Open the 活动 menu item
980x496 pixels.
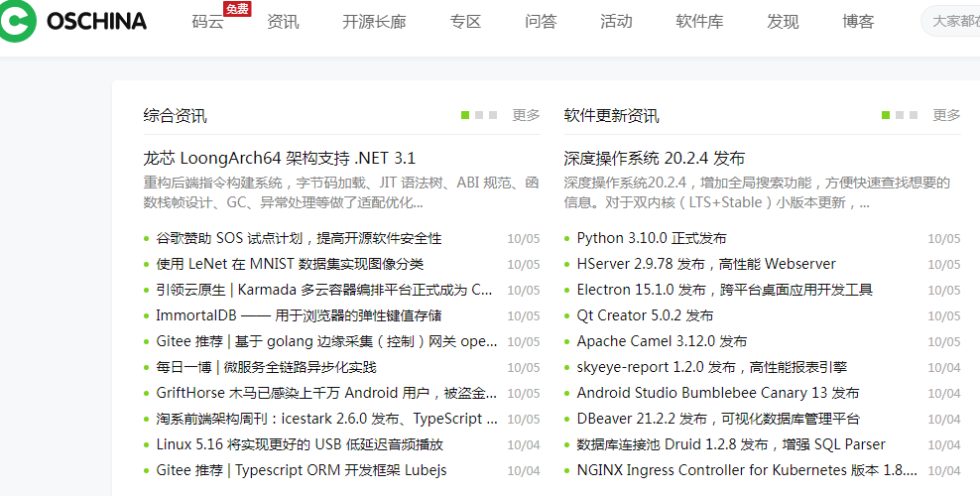[x=616, y=22]
